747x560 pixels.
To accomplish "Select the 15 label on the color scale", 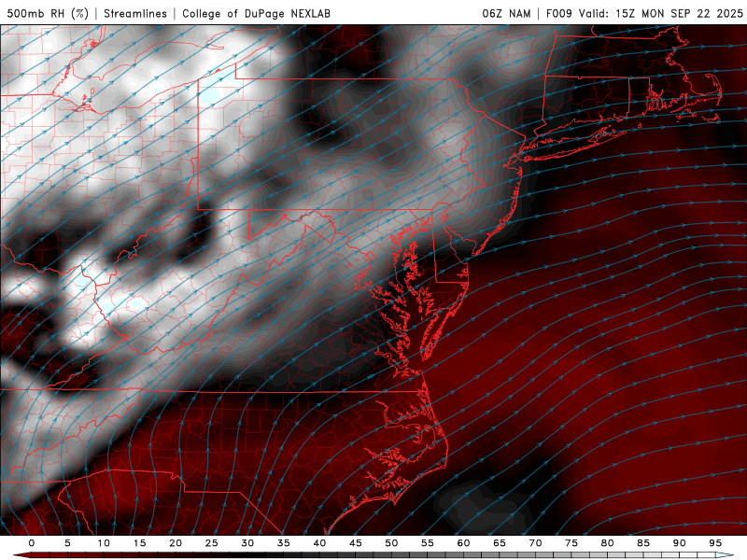I will [x=139, y=543].
